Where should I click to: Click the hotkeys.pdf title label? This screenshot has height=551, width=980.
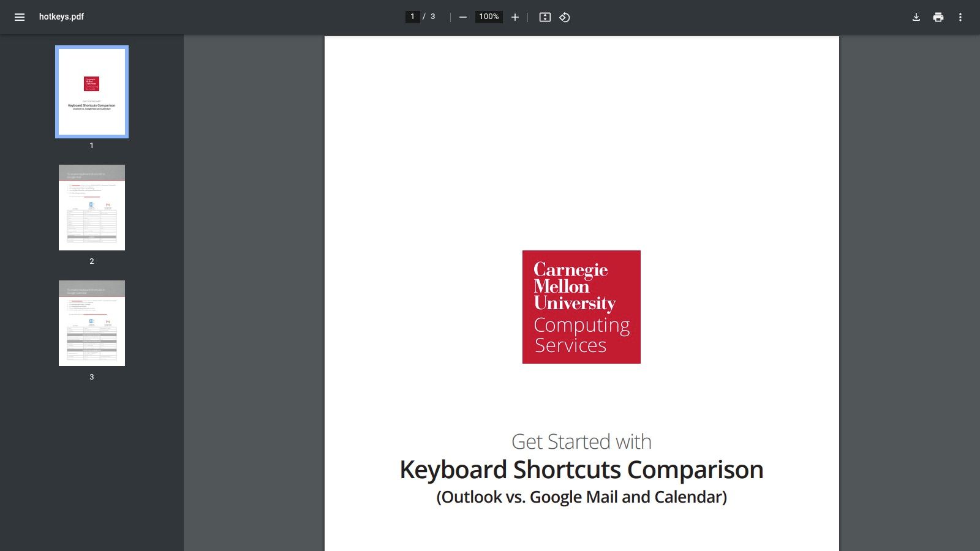[x=61, y=17]
